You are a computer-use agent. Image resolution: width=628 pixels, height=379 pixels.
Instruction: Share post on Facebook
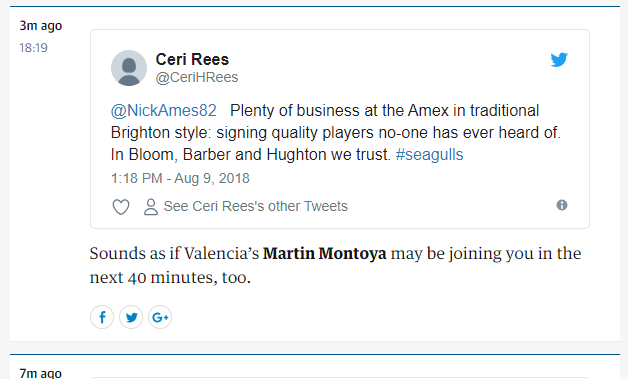pos(102,317)
